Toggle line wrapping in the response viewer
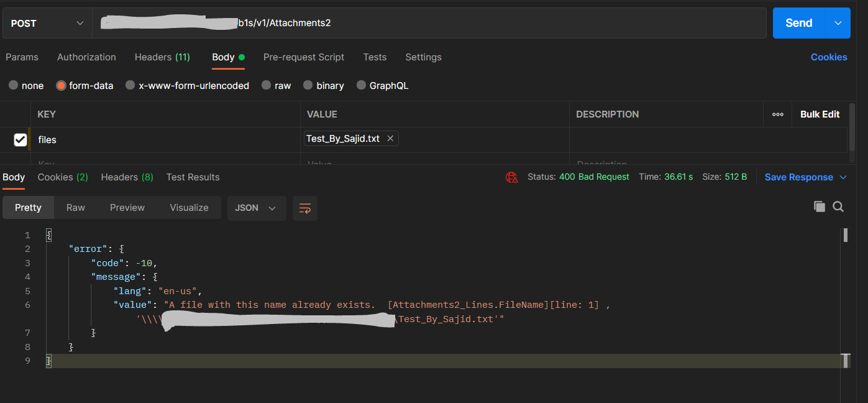 (x=304, y=209)
